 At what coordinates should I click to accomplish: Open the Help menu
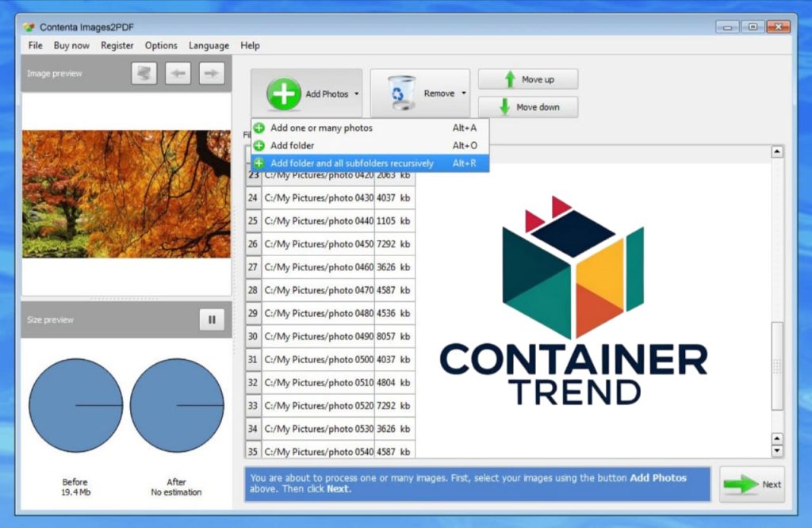tap(250, 45)
